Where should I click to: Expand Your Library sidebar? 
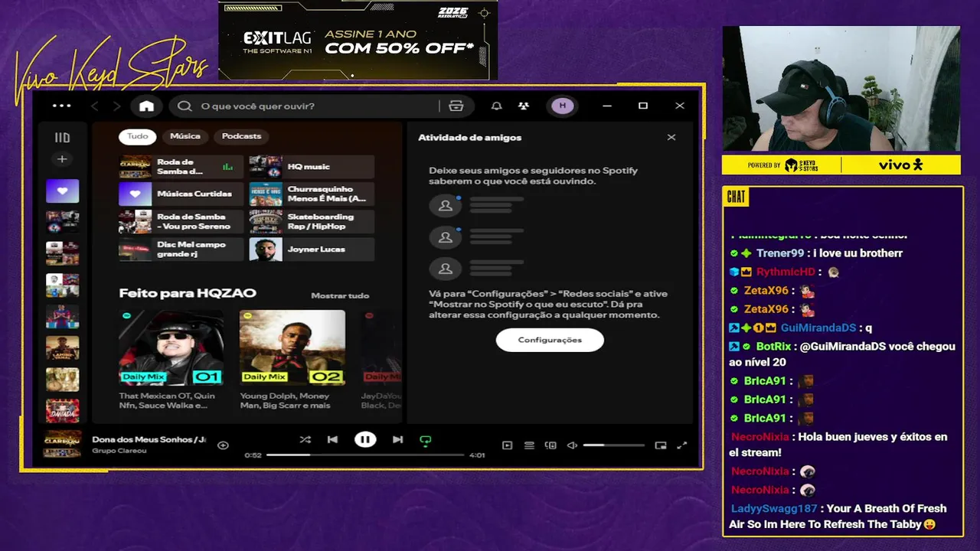[x=62, y=138]
